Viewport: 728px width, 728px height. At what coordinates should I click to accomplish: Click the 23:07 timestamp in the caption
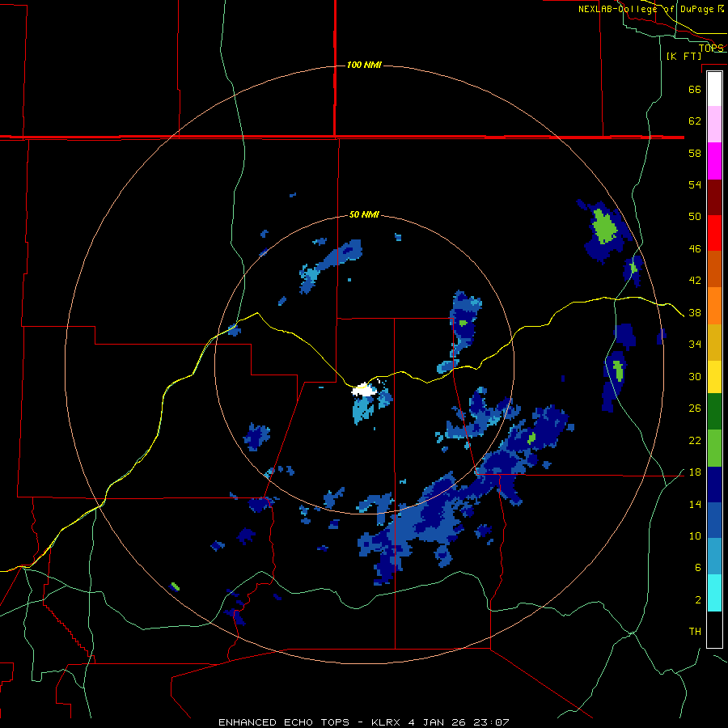pyautogui.click(x=491, y=722)
